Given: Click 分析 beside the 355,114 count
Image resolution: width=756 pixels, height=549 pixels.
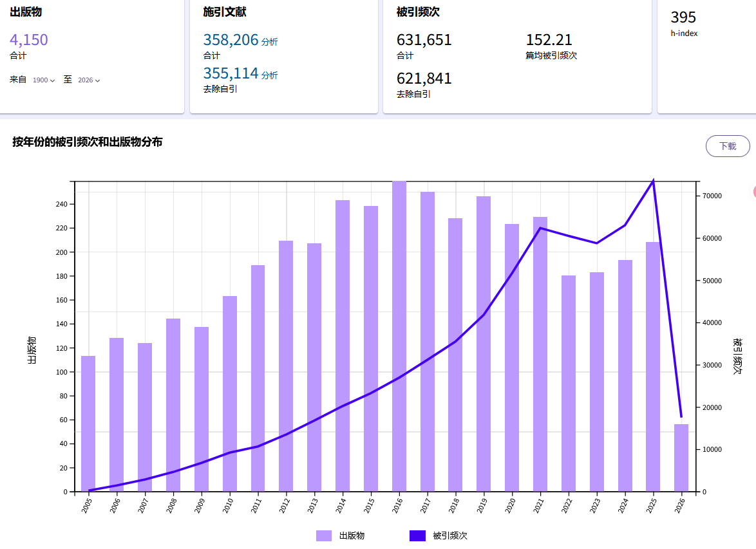Looking at the screenshot, I should tap(270, 75).
